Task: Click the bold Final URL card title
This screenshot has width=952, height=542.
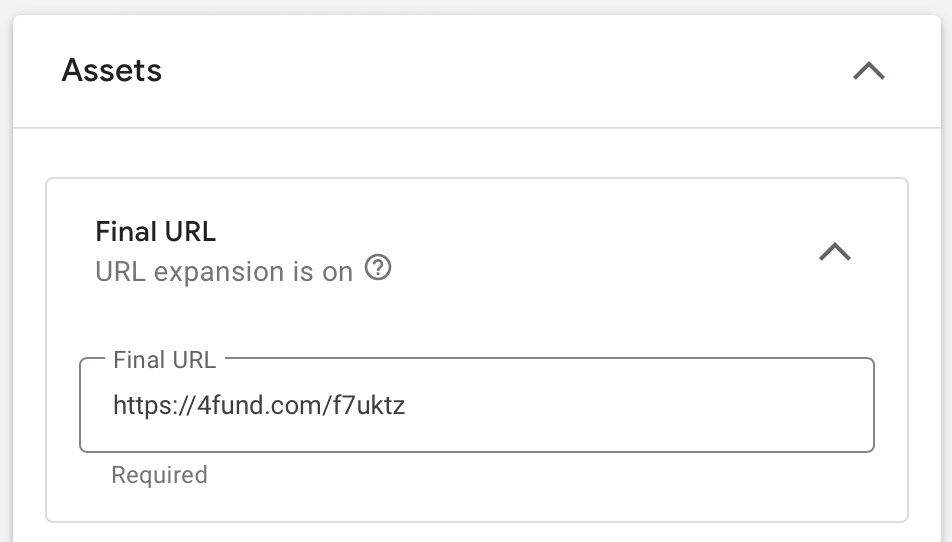Action: tap(155, 232)
